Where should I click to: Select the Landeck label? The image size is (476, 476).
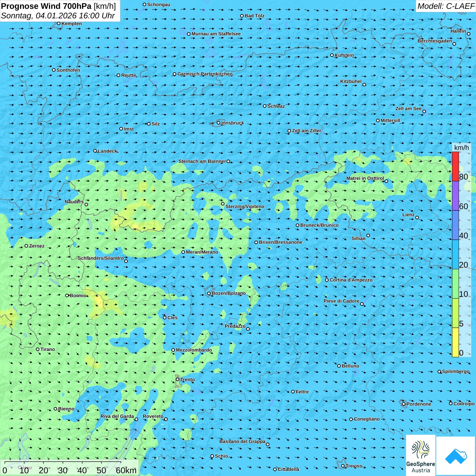point(107,151)
